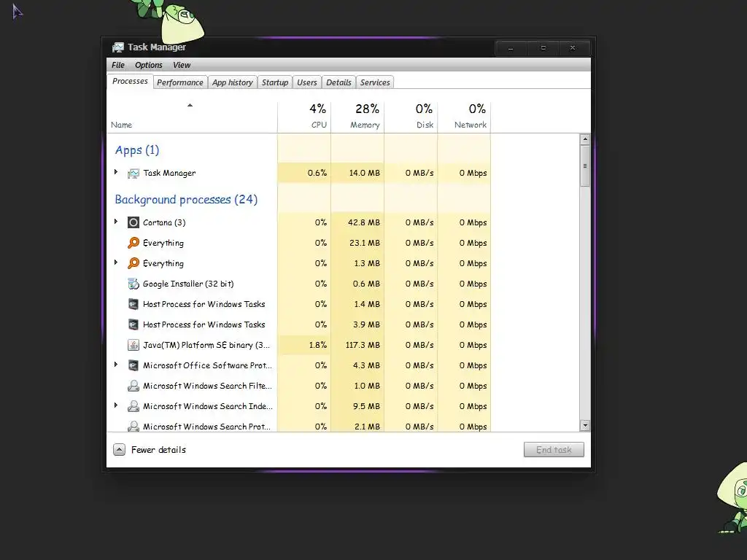The image size is (747, 560).
Task: Click the icon of the 23.1 MB Everything process
Action: tap(133, 243)
